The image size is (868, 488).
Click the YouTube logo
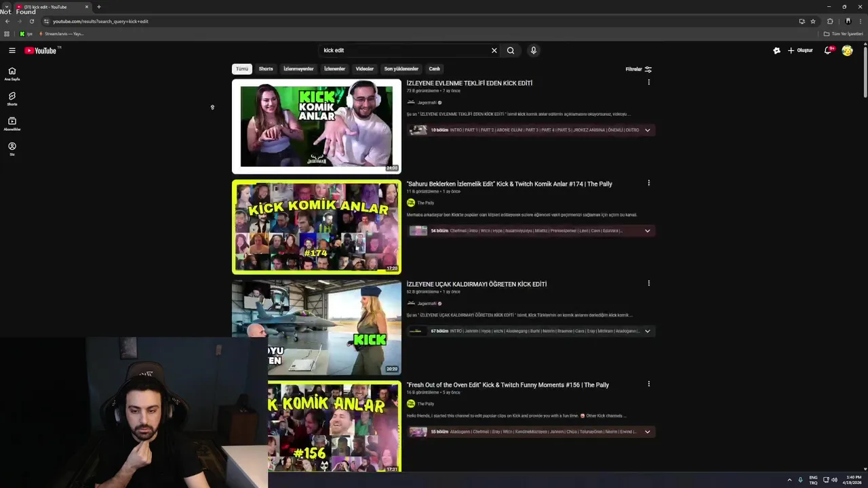(41, 50)
